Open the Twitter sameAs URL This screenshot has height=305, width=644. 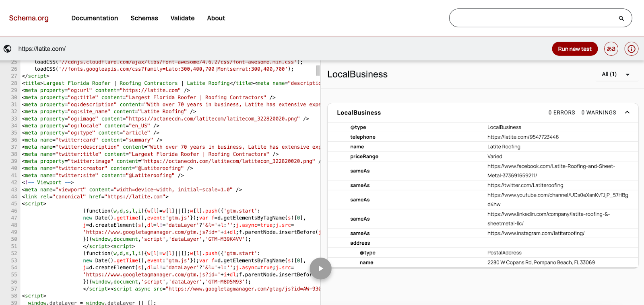coord(525,185)
